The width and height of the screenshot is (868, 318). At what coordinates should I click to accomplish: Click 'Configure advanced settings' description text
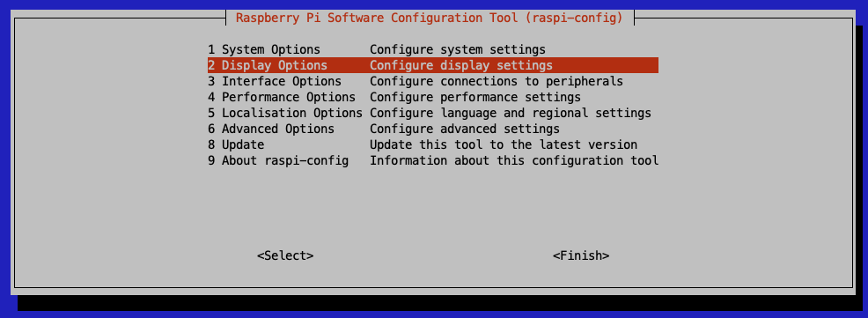[x=465, y=129]
